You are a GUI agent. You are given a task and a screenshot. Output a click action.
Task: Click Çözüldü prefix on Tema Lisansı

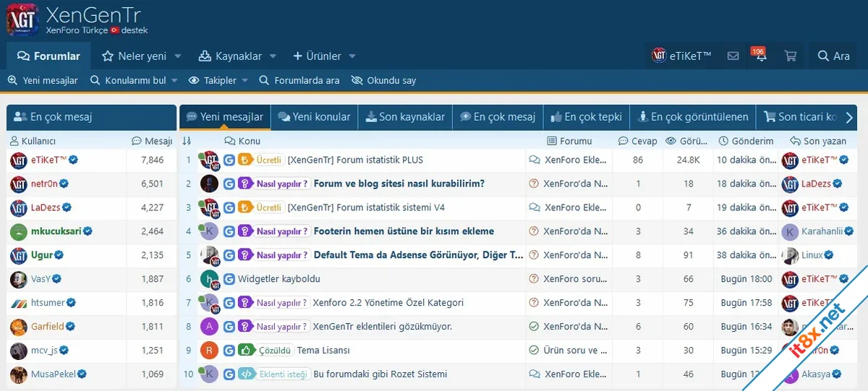(x=265, y=351)
